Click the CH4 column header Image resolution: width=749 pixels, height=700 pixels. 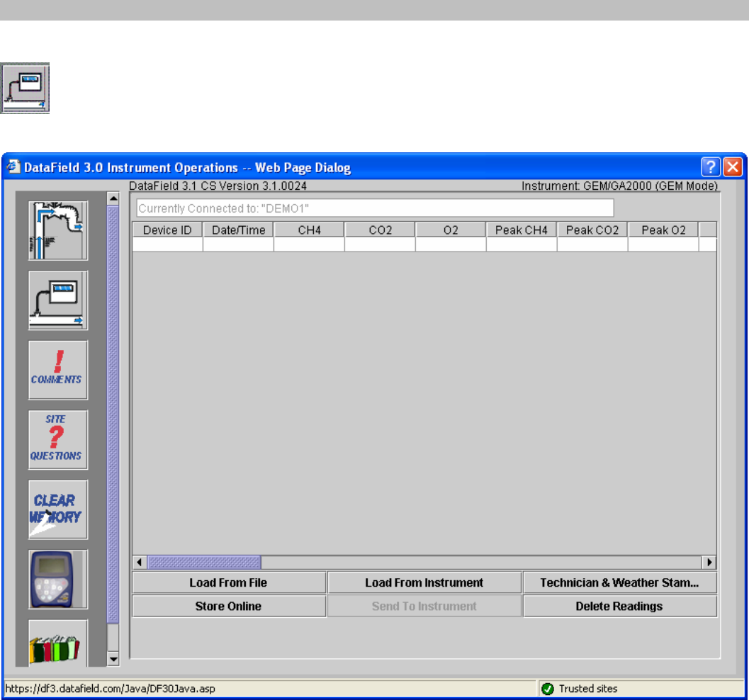(309, 230)
